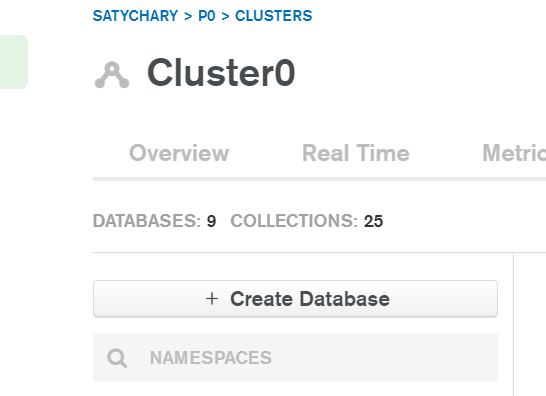Click the arrow separator after SATYCHARY
546x396 pixels.
tap(188, 16)
